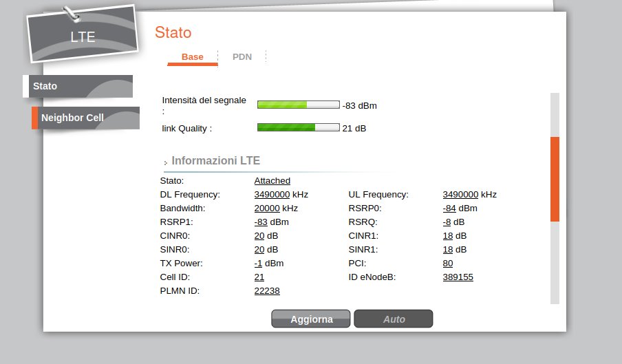Click the Stato page title

(173, 32)
